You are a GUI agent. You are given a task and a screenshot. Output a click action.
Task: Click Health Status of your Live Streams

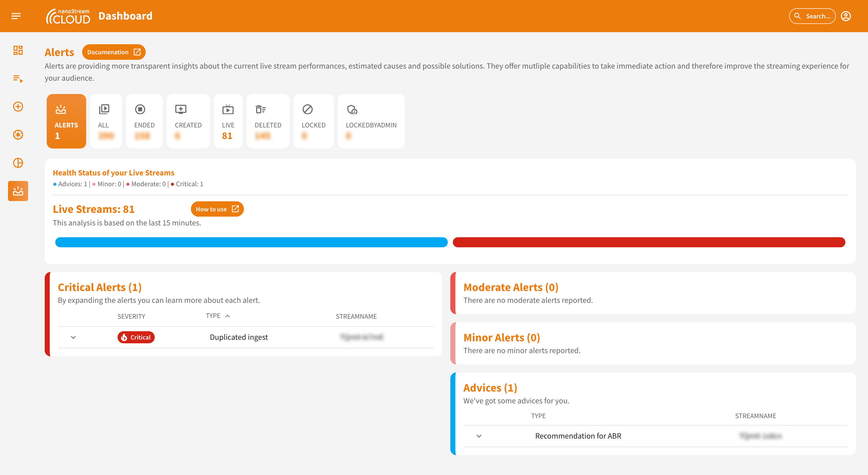pos(114,173)
